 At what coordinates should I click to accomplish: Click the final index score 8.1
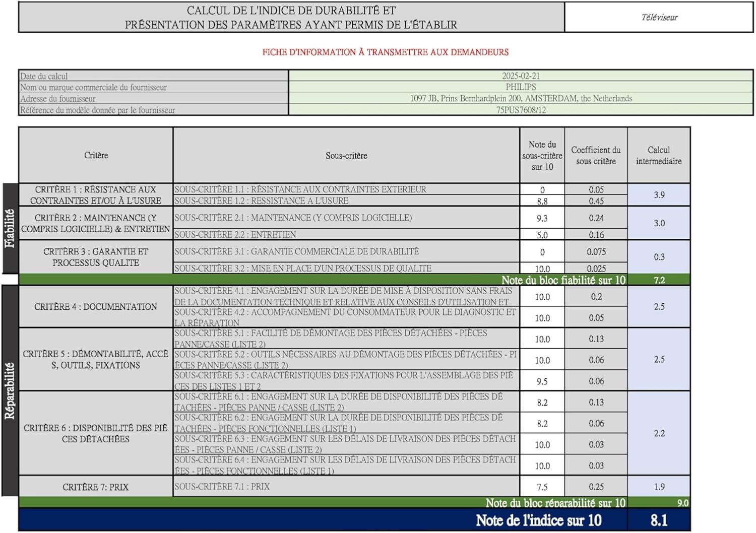659,520
